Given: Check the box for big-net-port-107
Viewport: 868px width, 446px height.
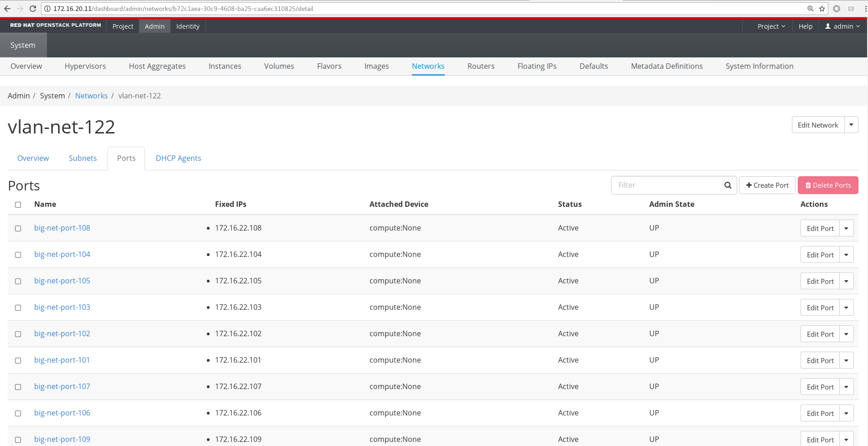Looking at the screenshot, I should click(x=18, y=387).
